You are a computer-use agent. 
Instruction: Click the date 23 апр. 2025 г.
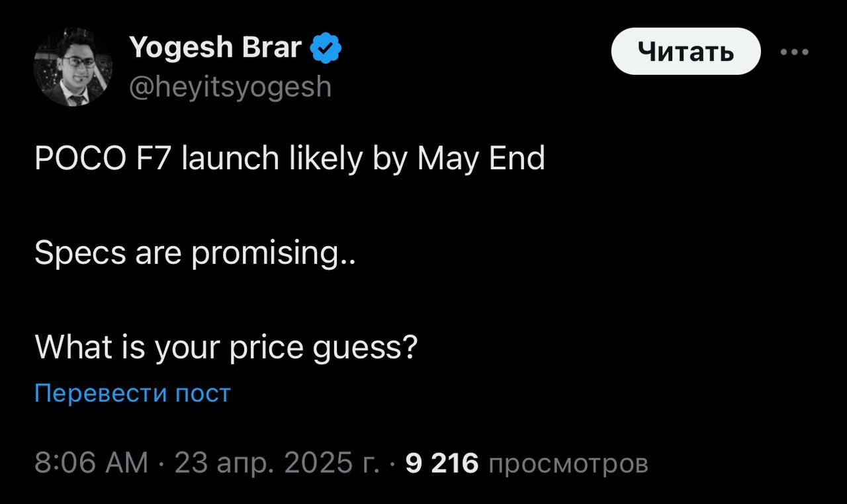(x=276, y=464)
